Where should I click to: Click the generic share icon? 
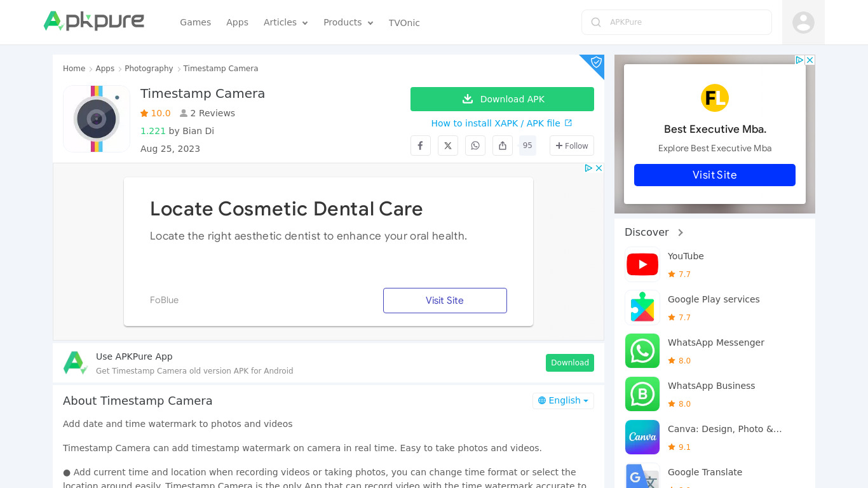tap(503, 146)
